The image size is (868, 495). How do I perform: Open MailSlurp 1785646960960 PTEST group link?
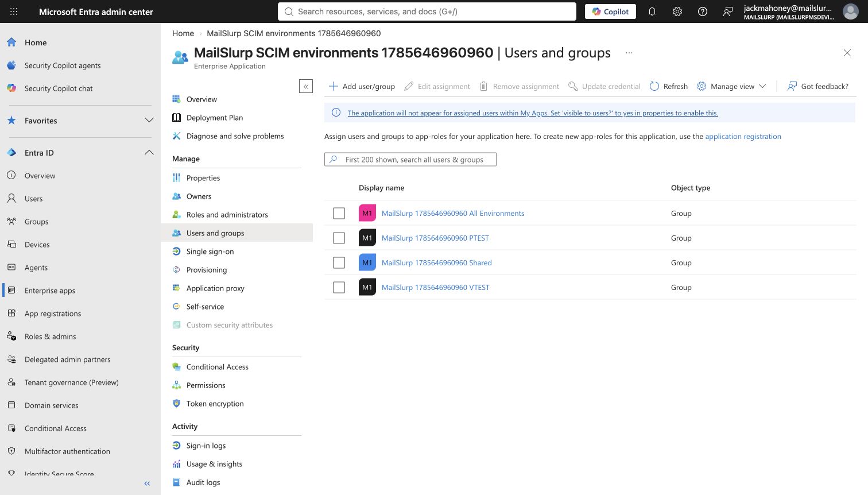pos(435,238)
